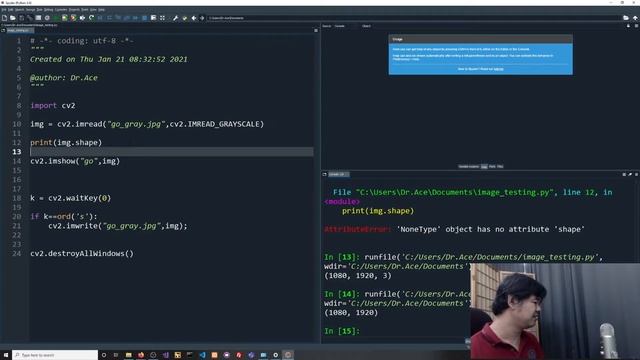
Task: Open Preferences via the wrench icon
Action: 176,18
